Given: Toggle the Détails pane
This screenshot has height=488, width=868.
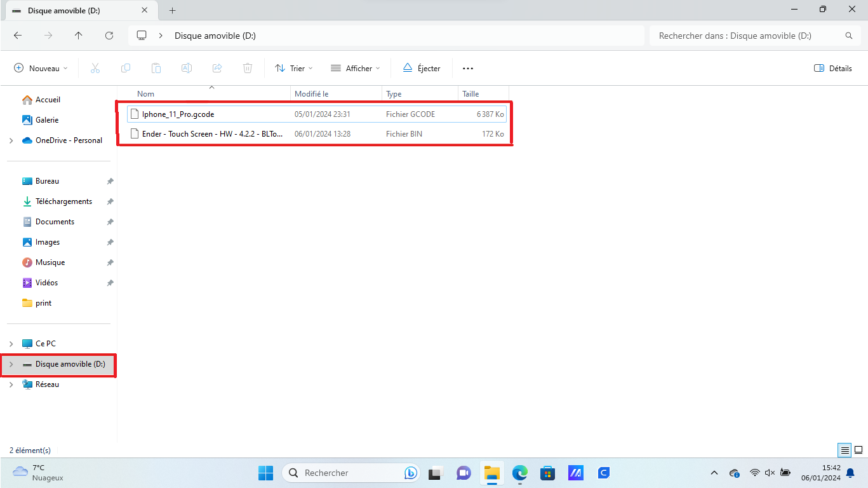Looking at the screenshot, I should click(x=833, y=68).
